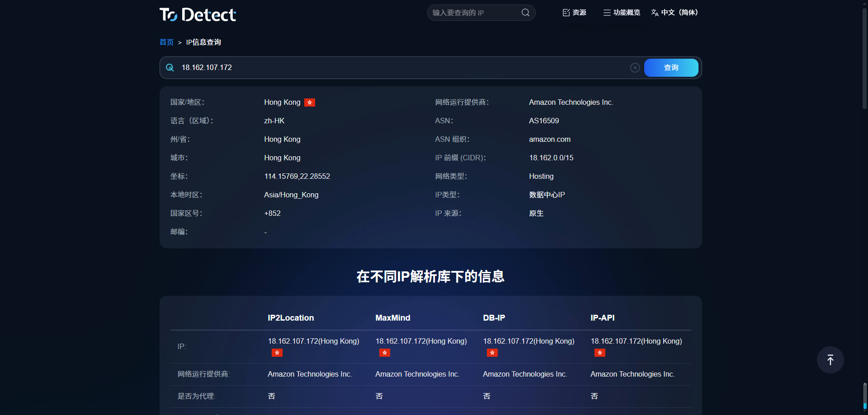Screen dimensions: 868x415
Task: Click the magnifier icon in header search
Action: click(525, 13)
